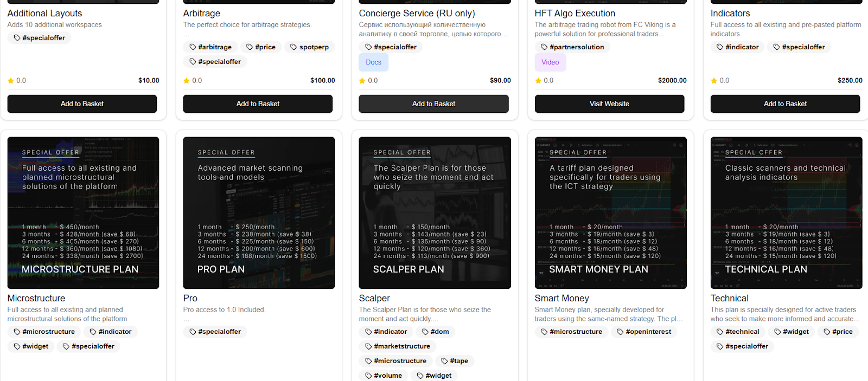Open Pro Plan banner image

click(259, 212)
